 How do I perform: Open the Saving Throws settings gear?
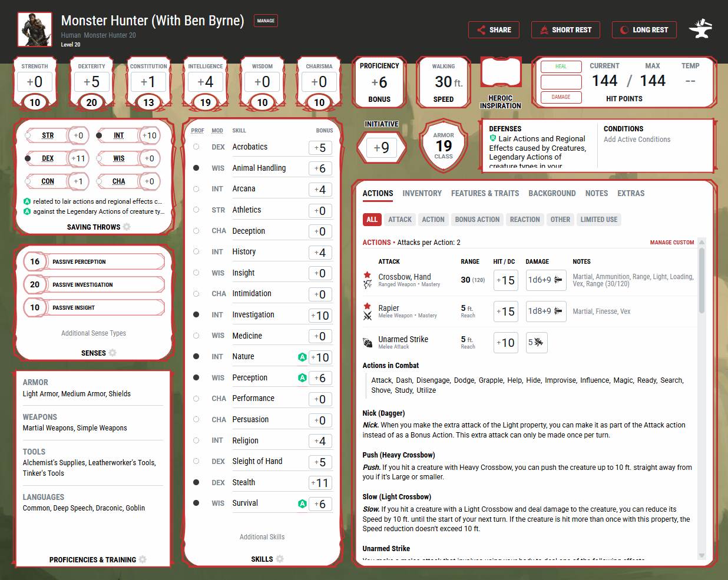coord(127,227)
